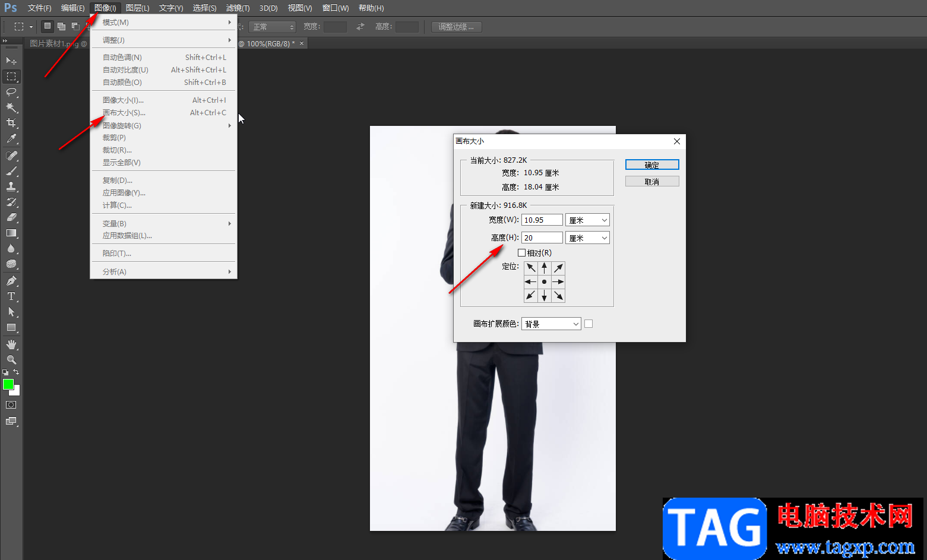
Task: Choose 图像大小(I) menu item
Action: click(x=163, y=100)
